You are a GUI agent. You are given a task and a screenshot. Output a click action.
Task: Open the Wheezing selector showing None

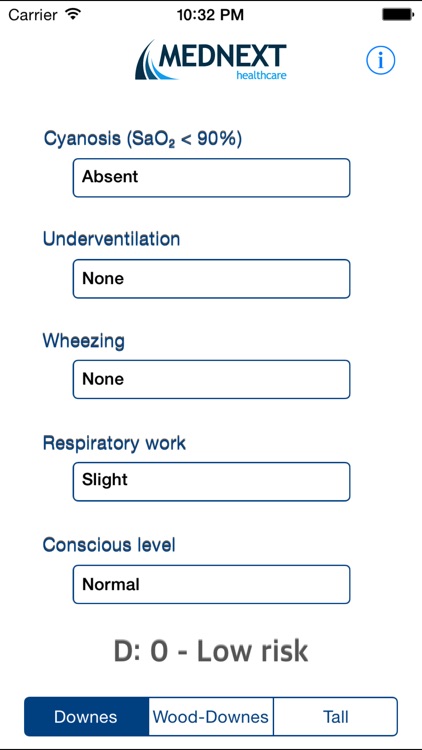[211, 379]
